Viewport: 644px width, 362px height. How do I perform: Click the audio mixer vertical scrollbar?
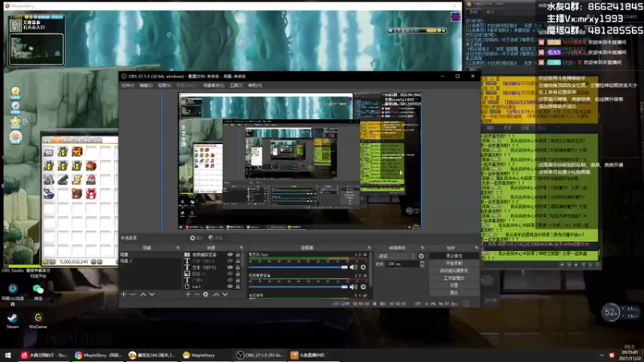371,269
